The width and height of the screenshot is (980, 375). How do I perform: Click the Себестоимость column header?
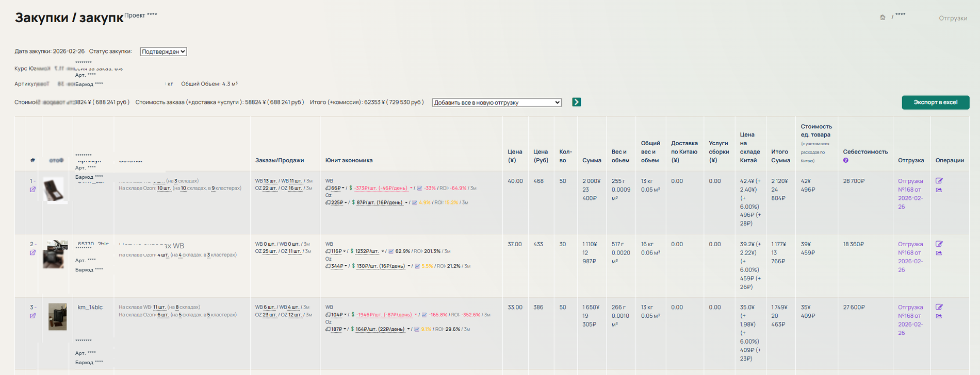[x=865, y=152]
